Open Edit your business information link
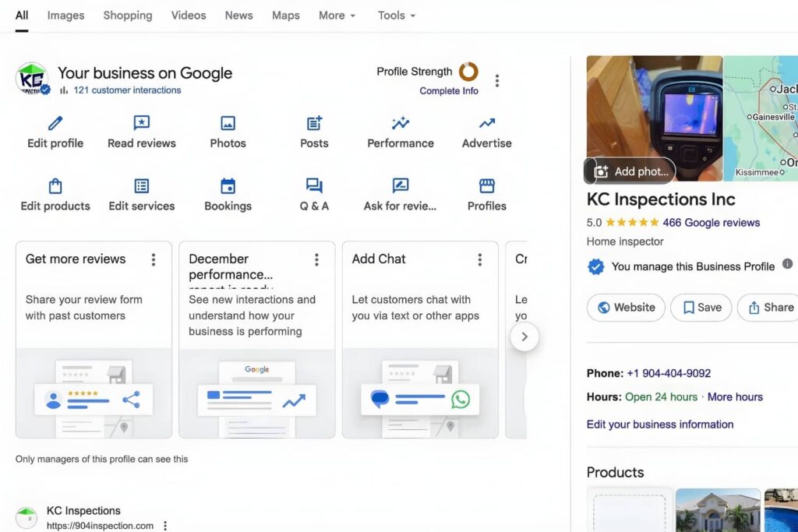This screenshot has height=532, width=798. 660,424
